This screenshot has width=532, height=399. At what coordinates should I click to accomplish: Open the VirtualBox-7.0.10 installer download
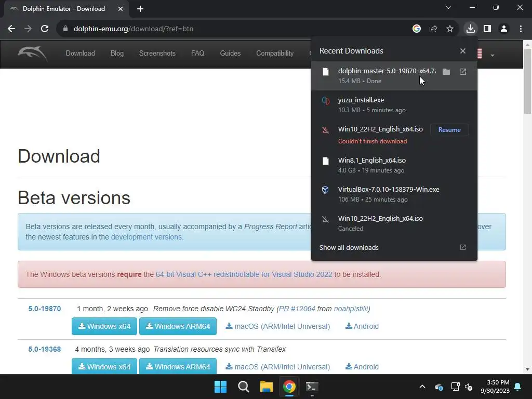point(394,194)
